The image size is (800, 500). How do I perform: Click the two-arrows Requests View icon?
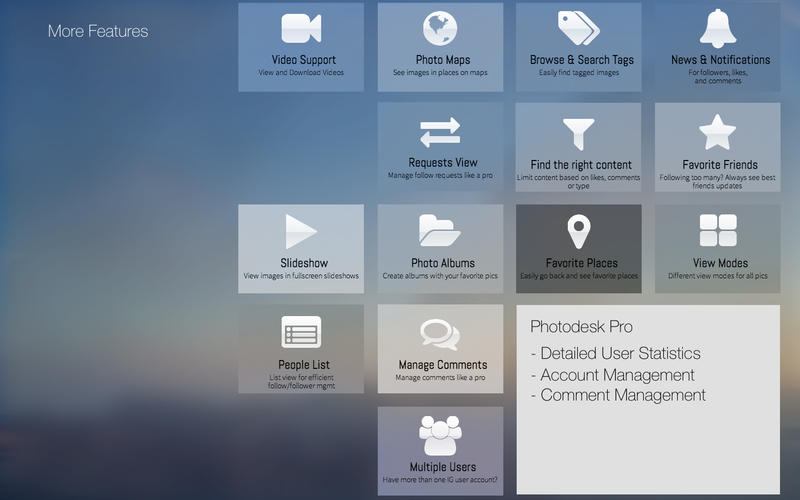[440, 132]
